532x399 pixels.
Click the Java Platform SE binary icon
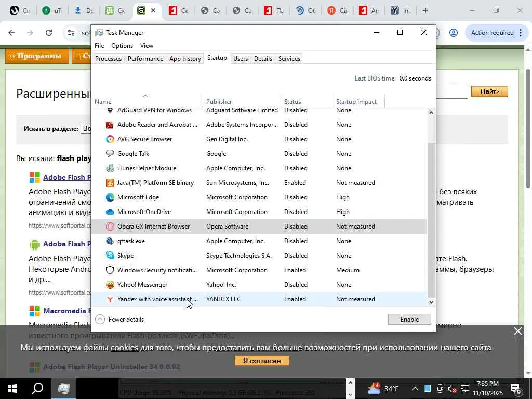click(110, 183)
